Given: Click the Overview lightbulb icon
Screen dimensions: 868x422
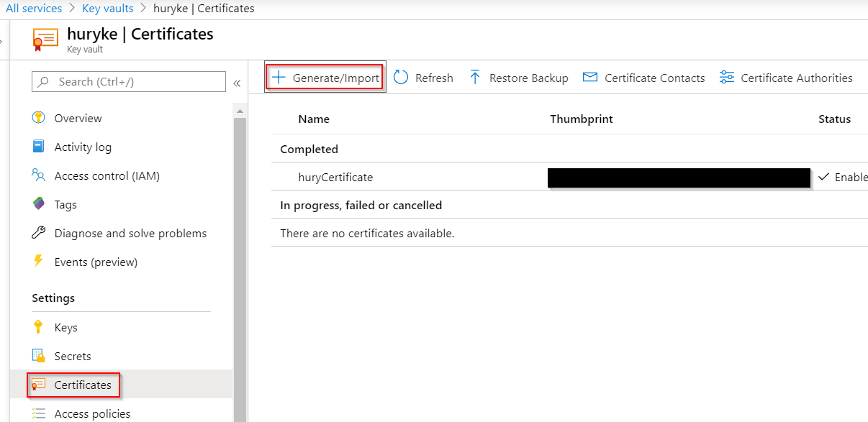Looking at the screenshot, I should (x=39, y=118).
